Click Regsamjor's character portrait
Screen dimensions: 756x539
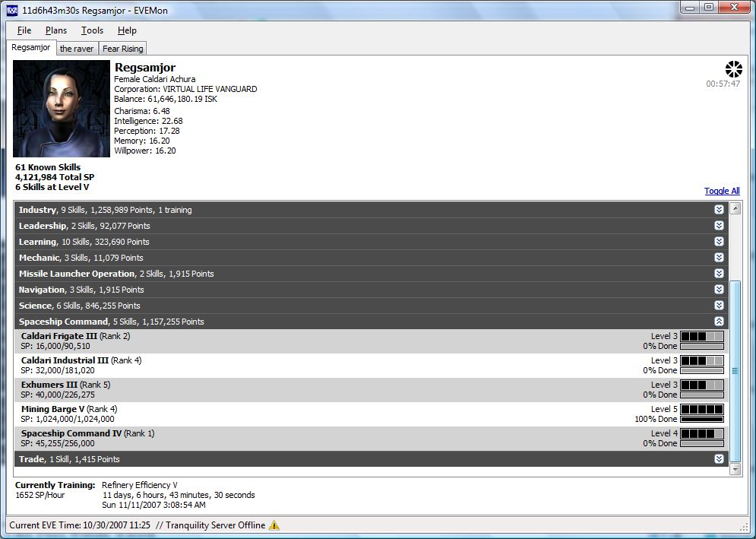pos(62,109)
